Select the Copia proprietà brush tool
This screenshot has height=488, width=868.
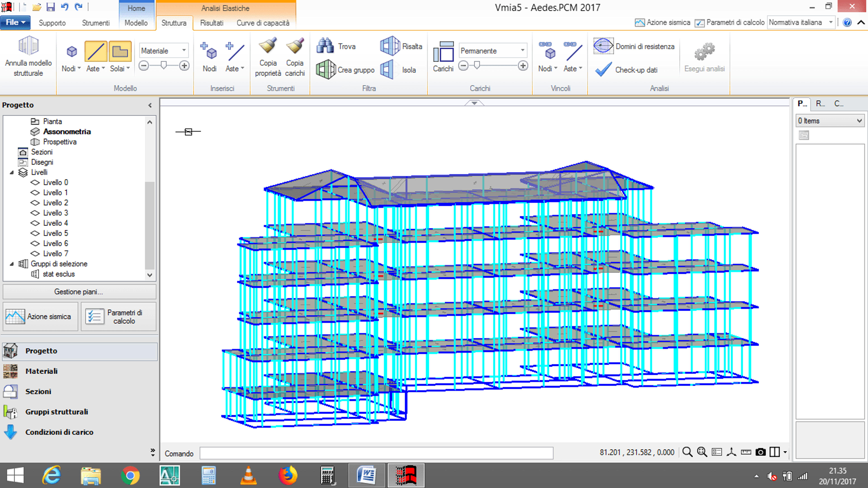pos(268,46)
